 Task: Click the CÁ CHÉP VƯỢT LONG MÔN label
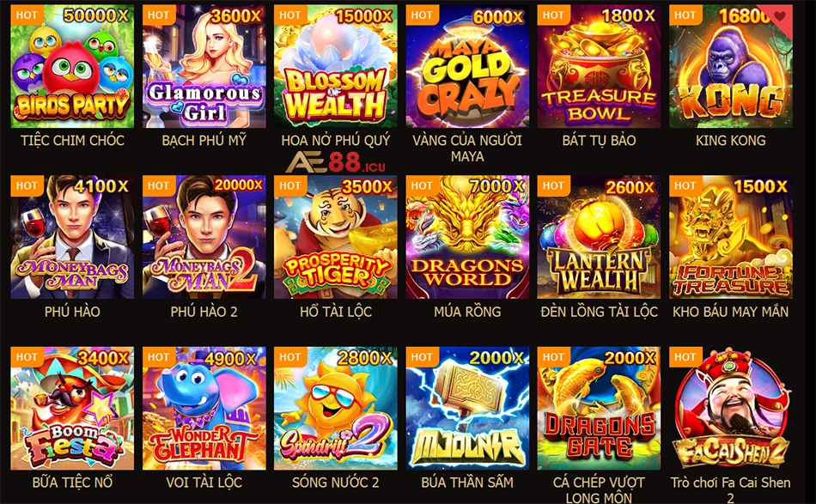pyautogui.click(x=599, y=490)
